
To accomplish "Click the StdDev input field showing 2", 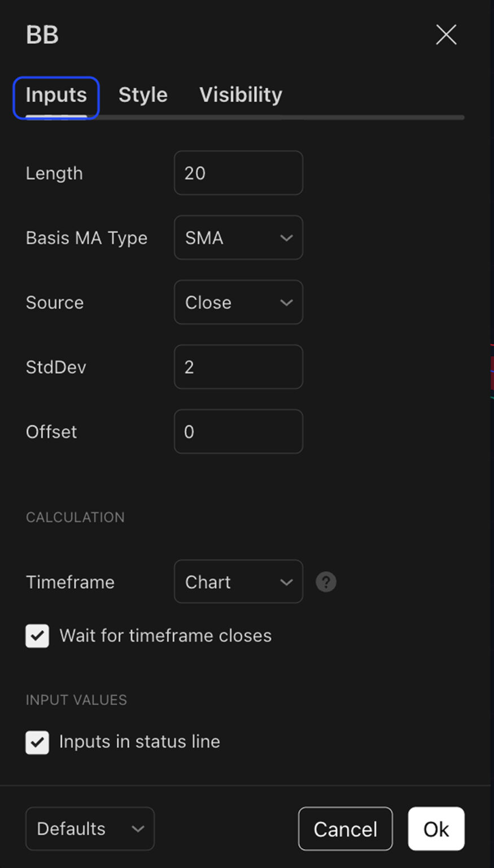I will click(238, 367).
